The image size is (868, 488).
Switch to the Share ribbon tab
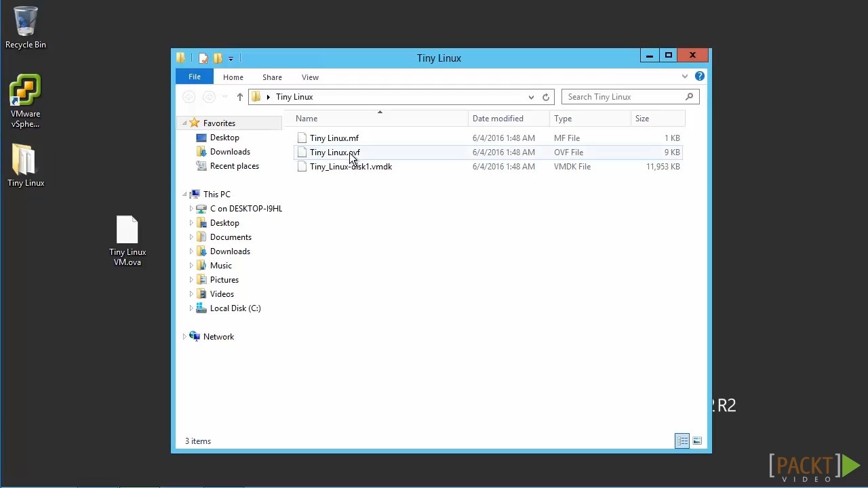(272, 77)
